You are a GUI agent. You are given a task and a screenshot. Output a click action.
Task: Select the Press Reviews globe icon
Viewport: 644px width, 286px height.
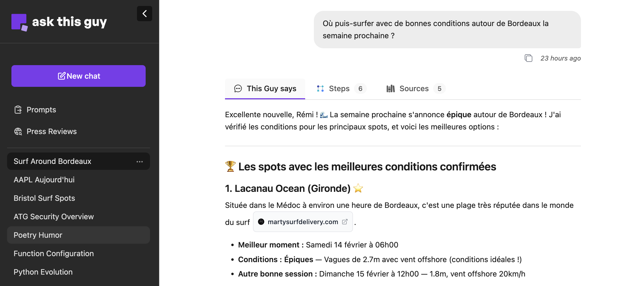coord(18,132)
